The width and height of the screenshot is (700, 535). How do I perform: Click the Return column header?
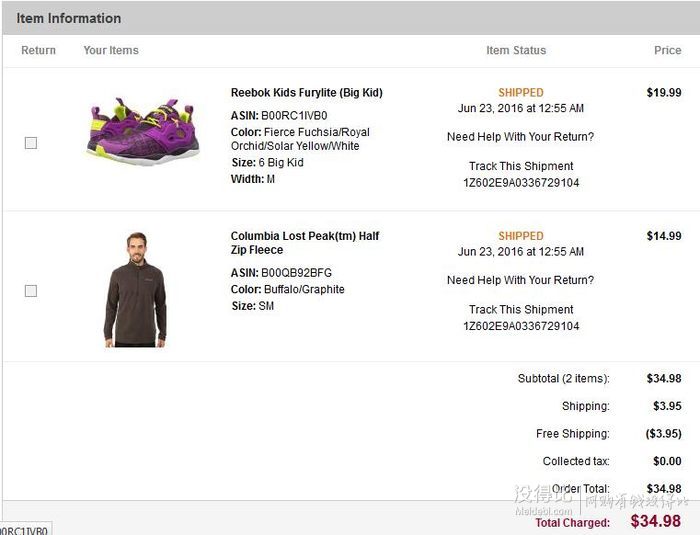click(38, 50)
